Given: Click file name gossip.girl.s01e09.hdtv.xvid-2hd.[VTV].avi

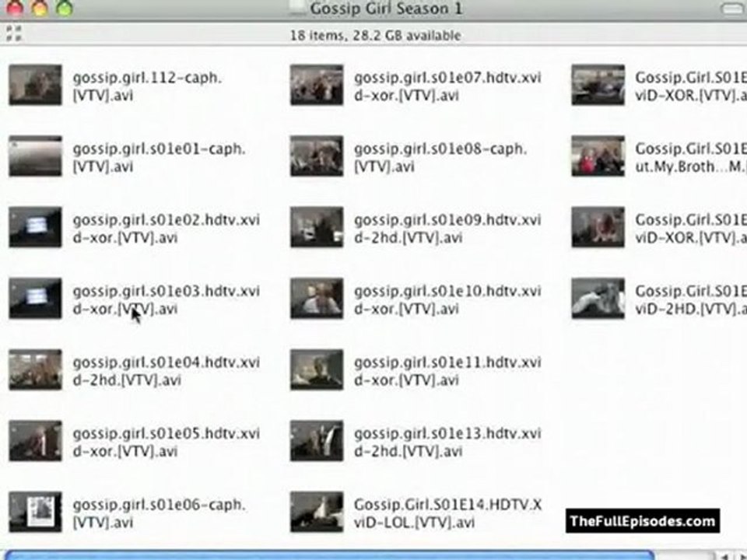Looking at the screenshot, I should tap(448, 229).
